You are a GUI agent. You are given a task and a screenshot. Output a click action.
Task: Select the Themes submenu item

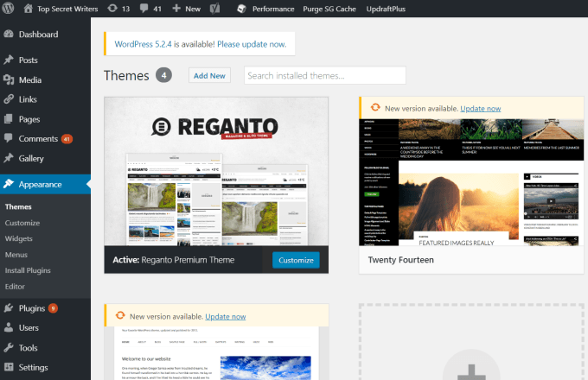coord(18,206)
